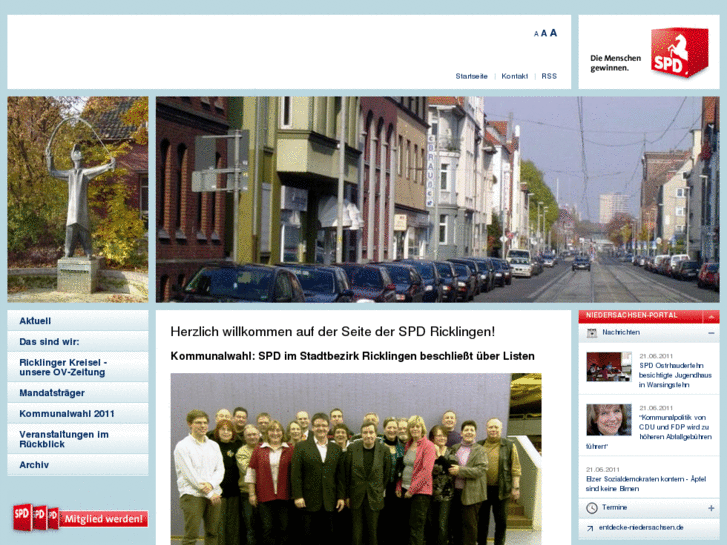Click the Jugendhaus news thumbnail
The image size is (727, 545).
tap(609, 366)
